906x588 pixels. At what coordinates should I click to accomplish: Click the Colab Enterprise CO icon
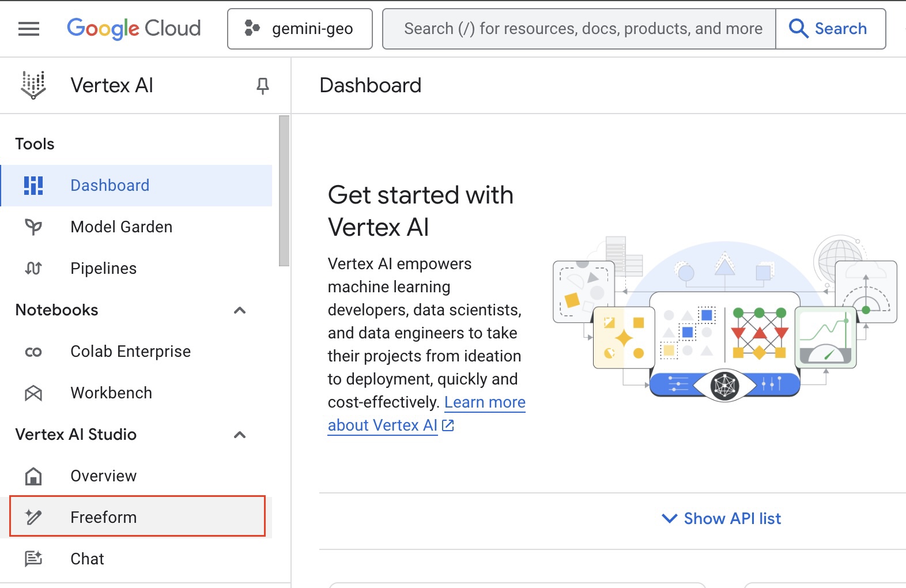tap(33, 352)
